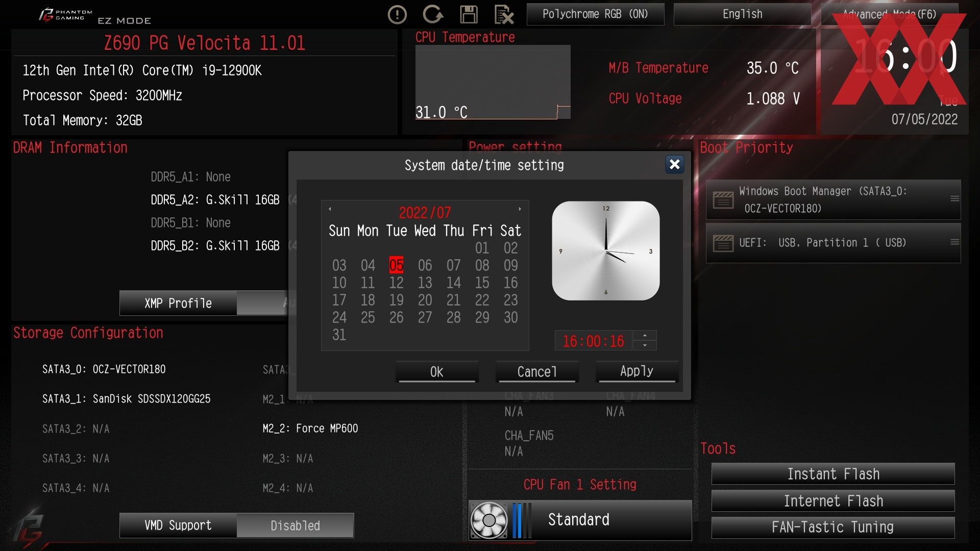This screenshot has height=551, width=980.
Task: Decrease time with the down stepper arrow
Action: pyautogui.click(x=645, y=345)
